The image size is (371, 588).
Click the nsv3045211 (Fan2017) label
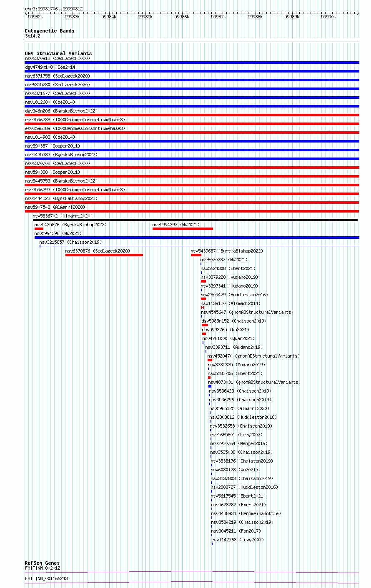(x=236, y=531)
